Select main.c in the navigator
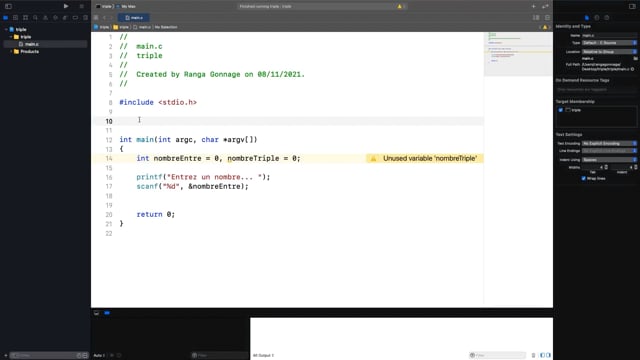The image size is (640, 360). 45,44
